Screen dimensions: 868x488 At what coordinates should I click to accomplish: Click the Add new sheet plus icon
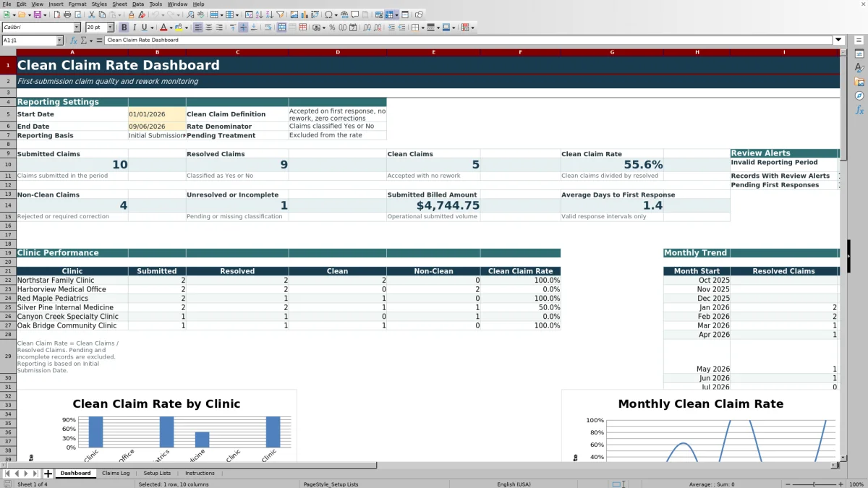click(x=48, y=474)
